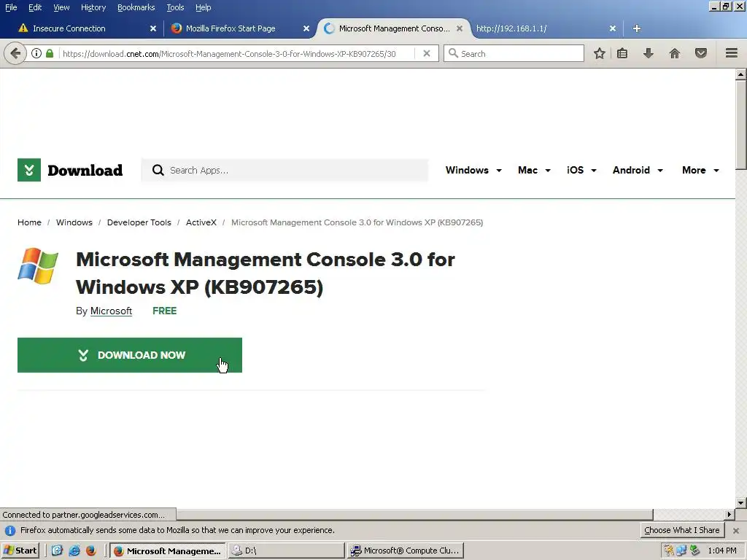Click the DOWNLOAD NOW button
747x560 pixels.
[x=130, y=355]
